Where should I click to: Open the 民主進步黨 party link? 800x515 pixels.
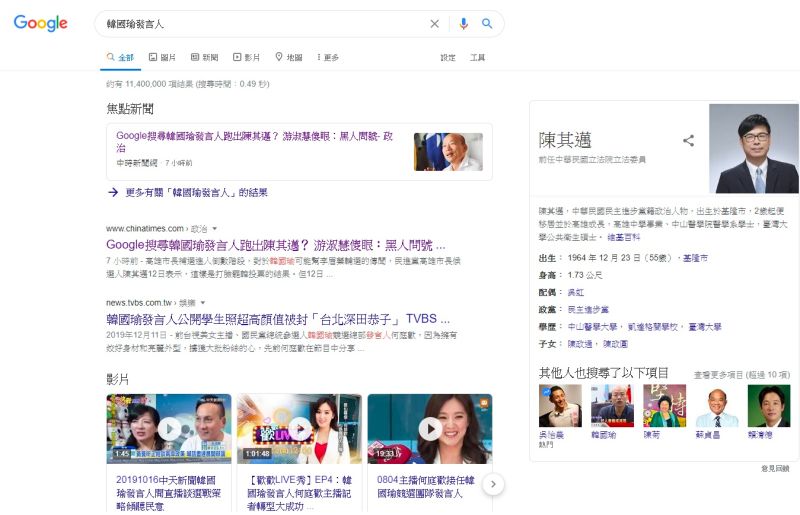pyautogui.click(x=588, y=310)
